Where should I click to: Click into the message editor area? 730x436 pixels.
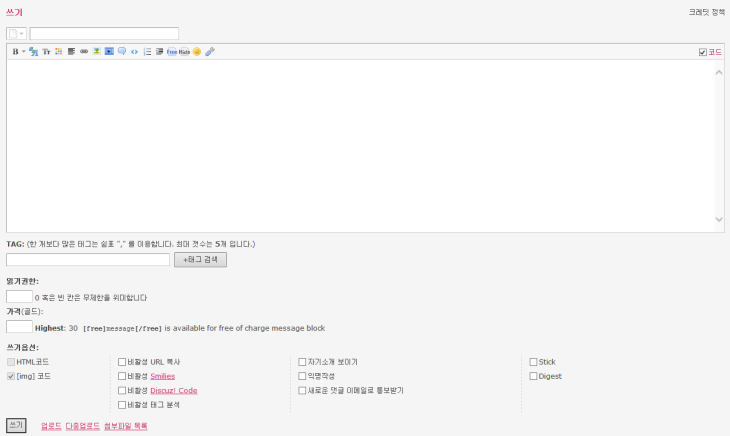[x=361, y=145]
